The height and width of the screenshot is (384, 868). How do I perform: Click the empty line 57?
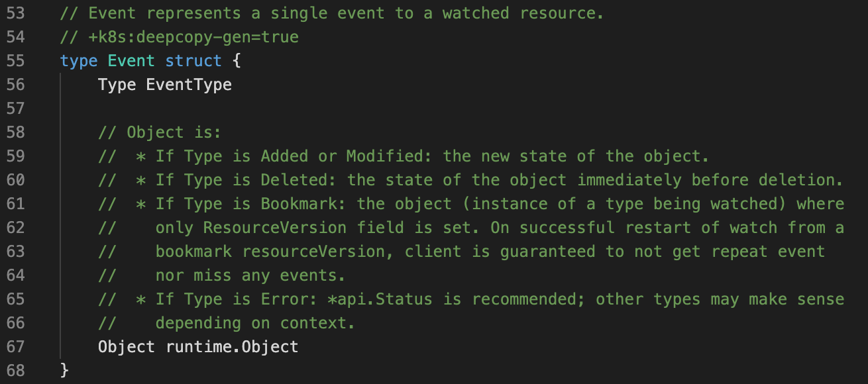coord(265,109)
